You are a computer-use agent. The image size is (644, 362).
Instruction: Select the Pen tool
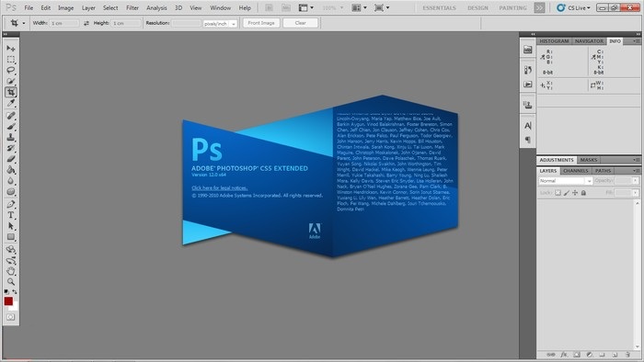coord(11,204)
